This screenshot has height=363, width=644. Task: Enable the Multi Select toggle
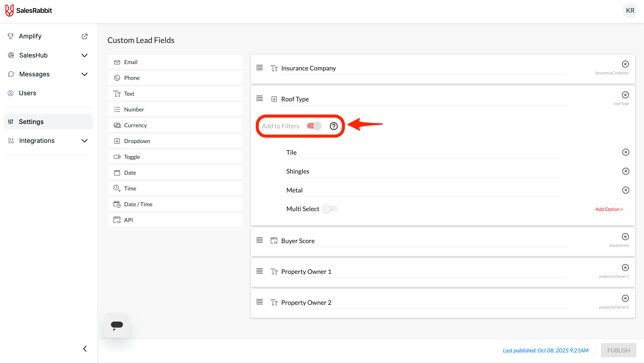pos(330,209)
